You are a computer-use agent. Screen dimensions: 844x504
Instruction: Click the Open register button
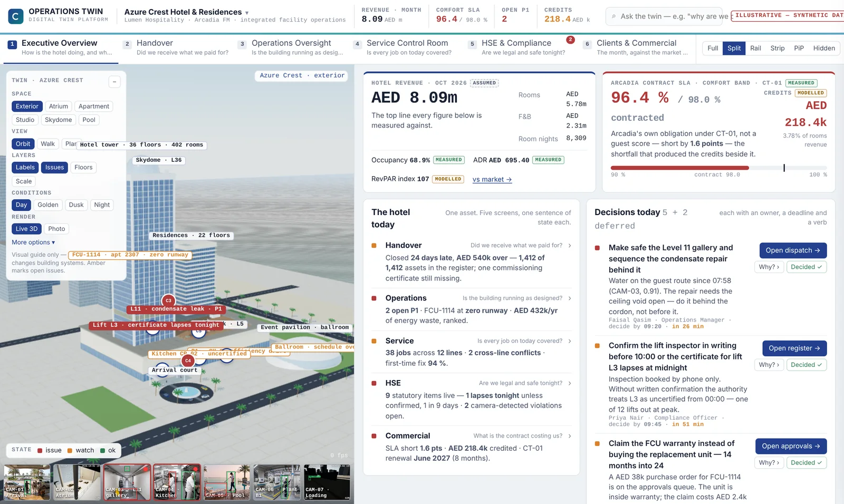click(x=794, y=348)
